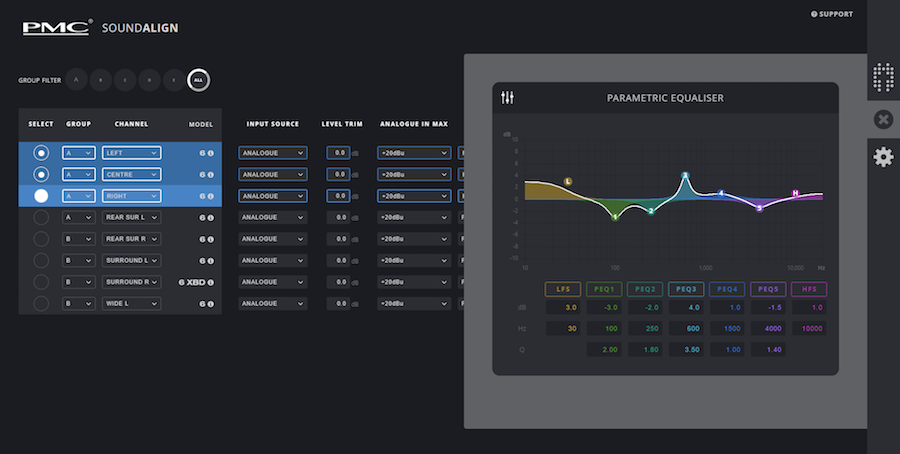900x454 pixels.
Task: Click the PMC logo
Action: click(x=58, y=27)
